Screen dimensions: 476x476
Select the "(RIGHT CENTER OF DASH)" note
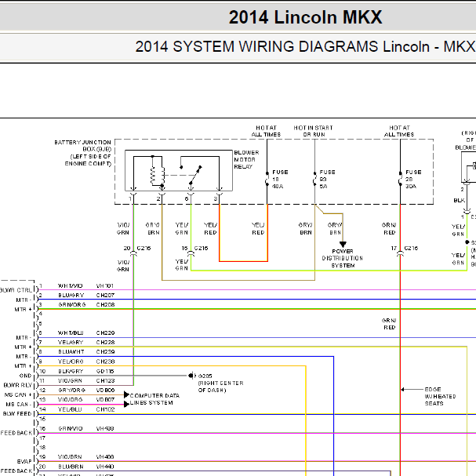[220, 387]
